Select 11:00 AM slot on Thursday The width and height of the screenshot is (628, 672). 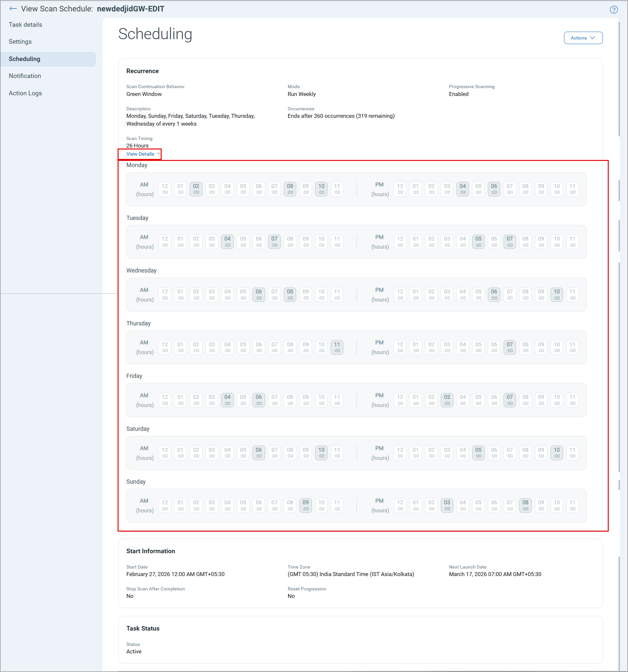336,347
